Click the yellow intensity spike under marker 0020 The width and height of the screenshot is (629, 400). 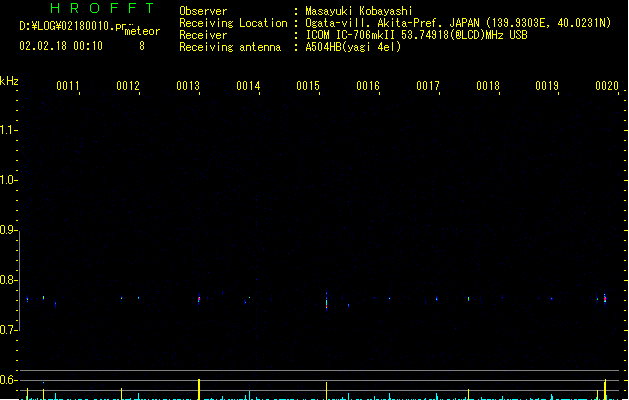point(605,389)
